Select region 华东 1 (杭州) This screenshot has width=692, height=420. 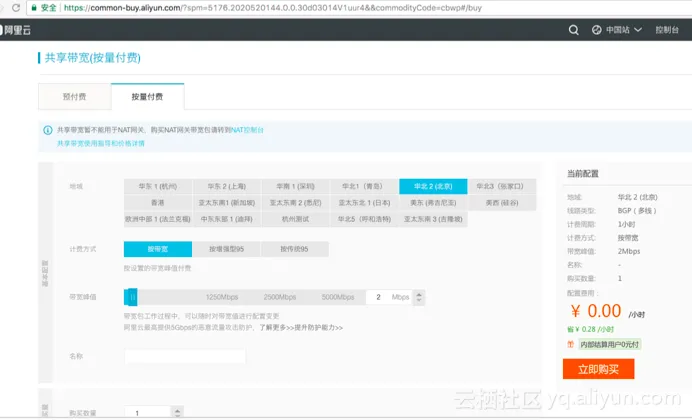[158, 186]
